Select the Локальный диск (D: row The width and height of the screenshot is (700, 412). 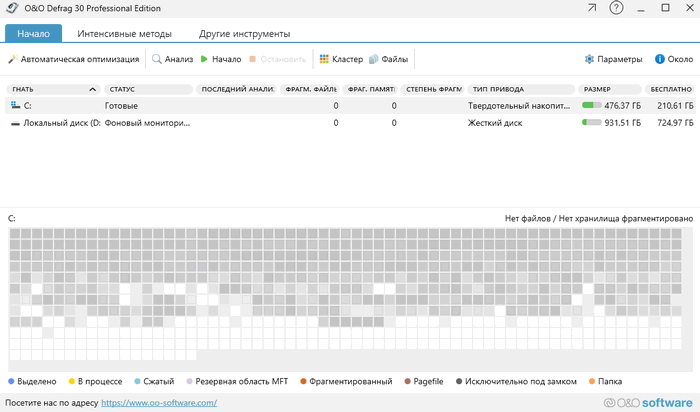coord(350,123)
